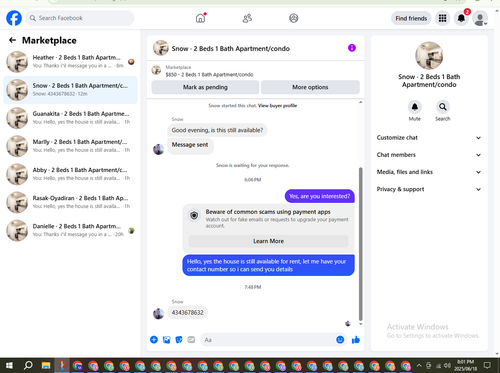Image resolution: width=500 pixels, height=373 pixels.
Task: Open Abby conversation
Action: tap(70, 174)
